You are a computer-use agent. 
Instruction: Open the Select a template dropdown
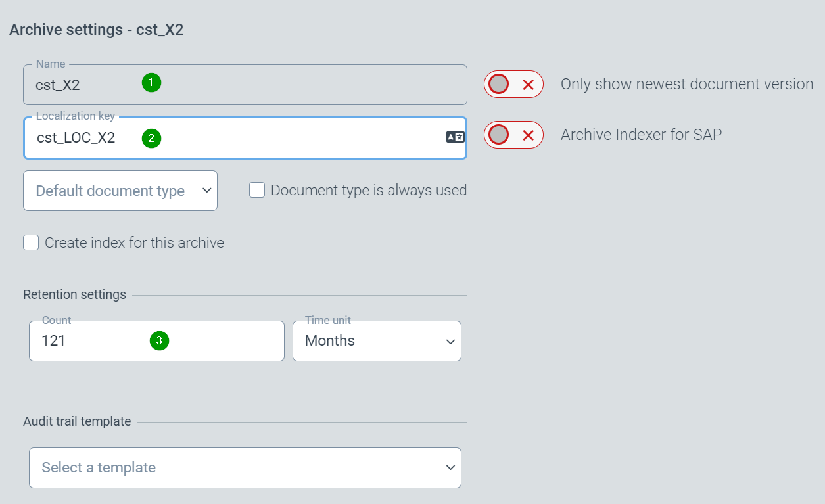tap(245, 467)
